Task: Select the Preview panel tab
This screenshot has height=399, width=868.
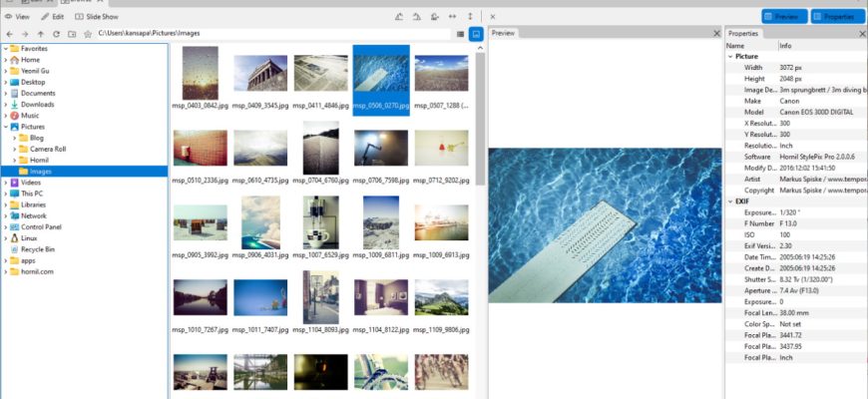Action: (503, 33)
